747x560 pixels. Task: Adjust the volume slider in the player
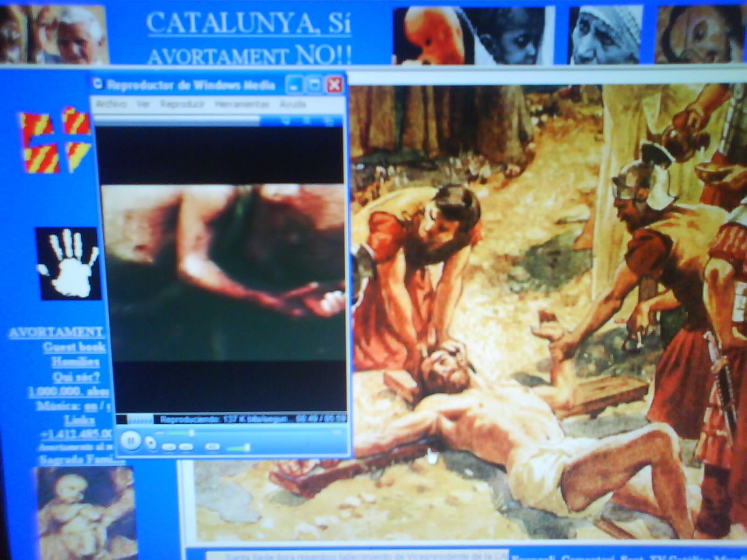click(x=238, y=448)
